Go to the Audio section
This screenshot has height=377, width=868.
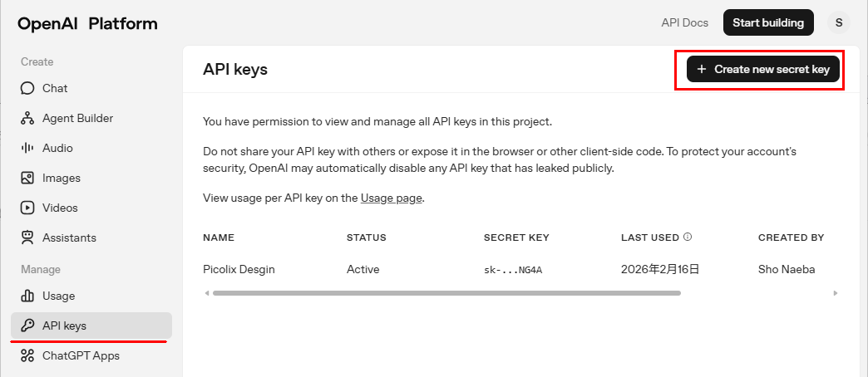pyautogui.click(x=91, y=148)
